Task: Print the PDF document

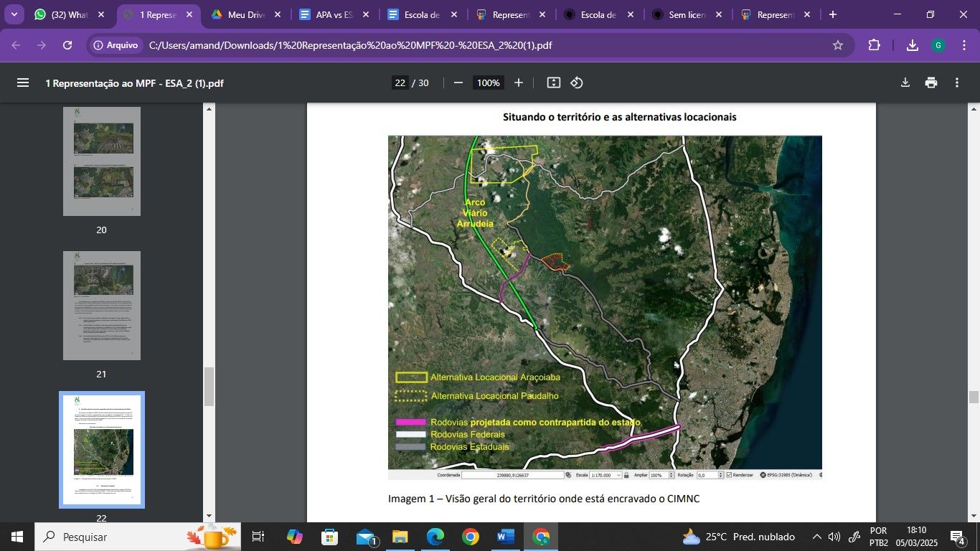Action: pos(931,83)
